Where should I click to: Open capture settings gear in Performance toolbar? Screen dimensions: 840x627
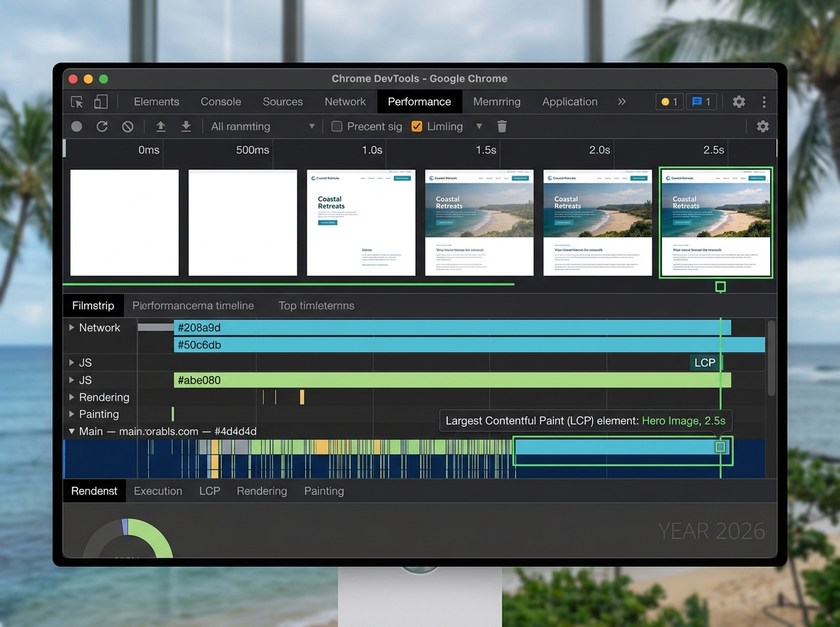tap(763, 127)
